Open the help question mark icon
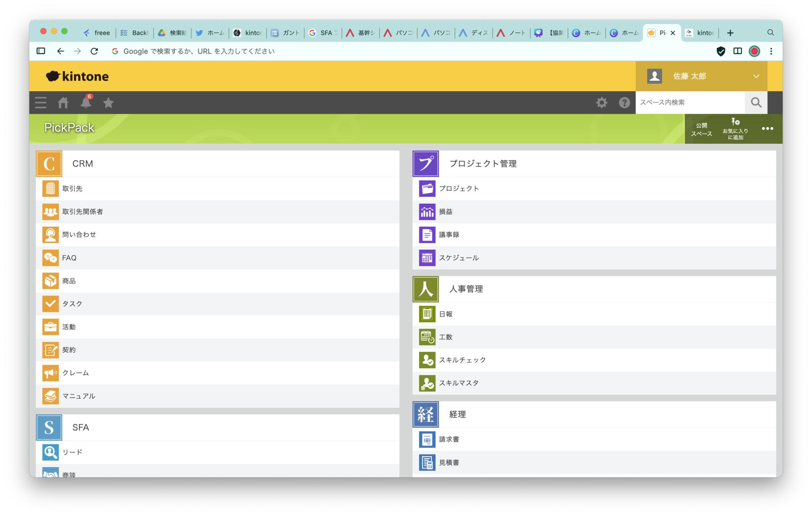Image resolution: width=812 pixels, height=516 pixels. (x=624, y=103)
